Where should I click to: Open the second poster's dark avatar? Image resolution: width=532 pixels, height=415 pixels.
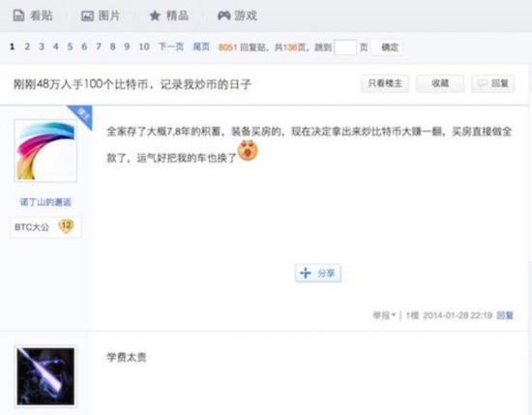click(x=45, y=376)
